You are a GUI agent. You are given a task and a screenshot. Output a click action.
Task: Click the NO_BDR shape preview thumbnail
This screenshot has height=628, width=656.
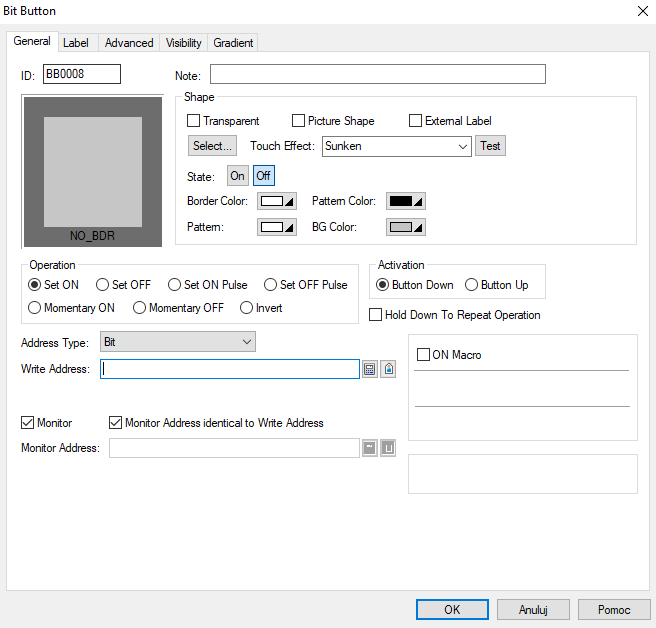[x=93, y=172]
